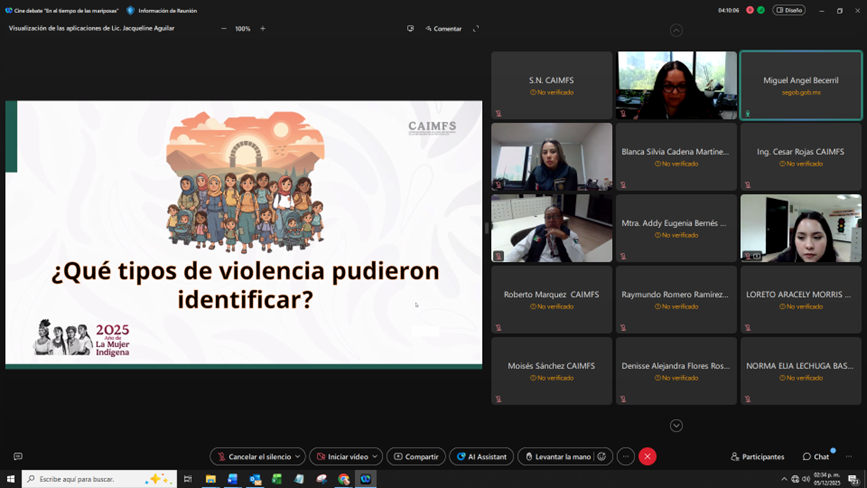The height and width of the screenshot is (488, 867).
Task: Open the Chat panel
Action: tap(816, 456)
